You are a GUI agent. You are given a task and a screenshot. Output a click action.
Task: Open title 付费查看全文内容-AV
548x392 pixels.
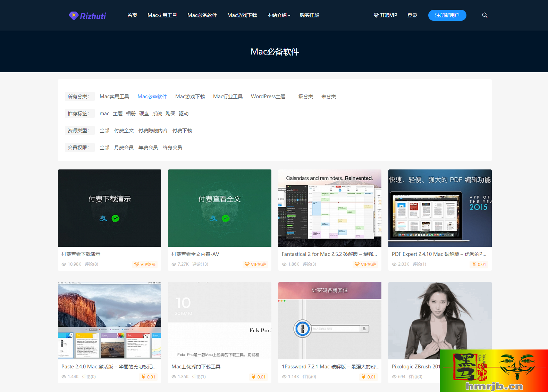click(195, 254)
